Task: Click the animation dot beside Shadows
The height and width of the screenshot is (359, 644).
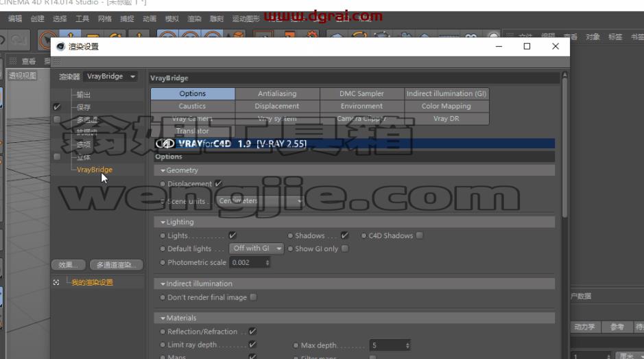Action: (290, 235)
